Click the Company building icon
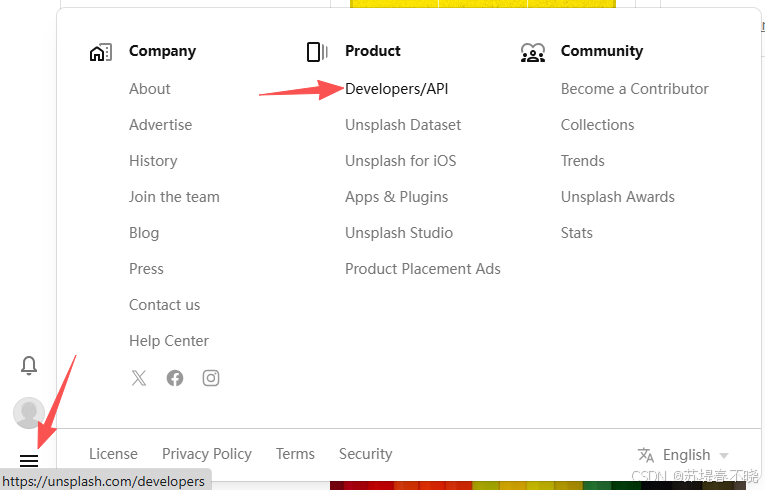The width and height of the screenshot is (765, 490). point(101,52)
